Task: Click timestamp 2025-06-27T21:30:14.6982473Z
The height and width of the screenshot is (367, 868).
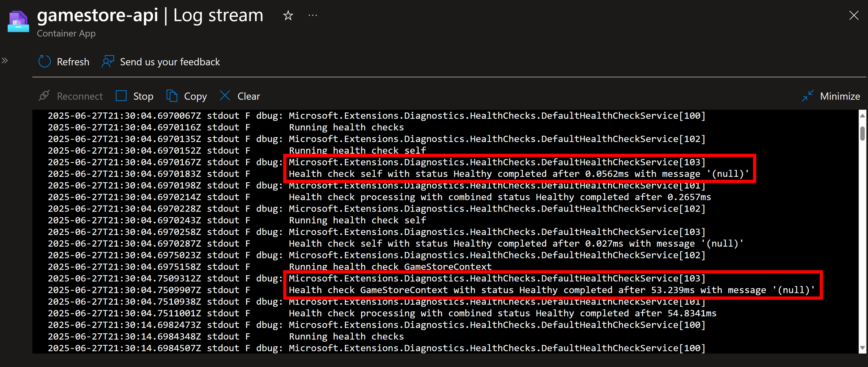Action: pyautogui.click(x=124, y=325)
